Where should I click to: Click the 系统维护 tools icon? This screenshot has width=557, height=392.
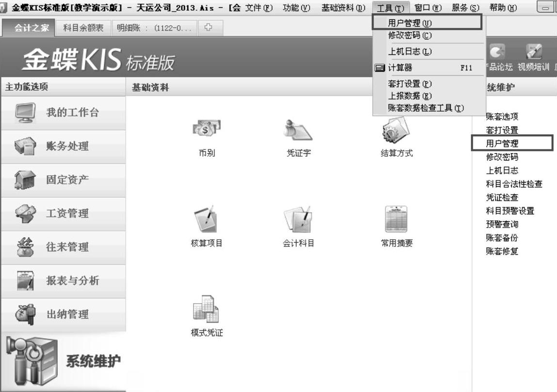click(32, 361)
